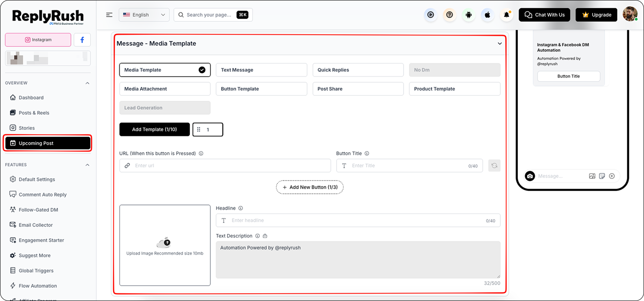Click the Upload Image area
This screenshot has height=301, width=644.
[165, 245]
